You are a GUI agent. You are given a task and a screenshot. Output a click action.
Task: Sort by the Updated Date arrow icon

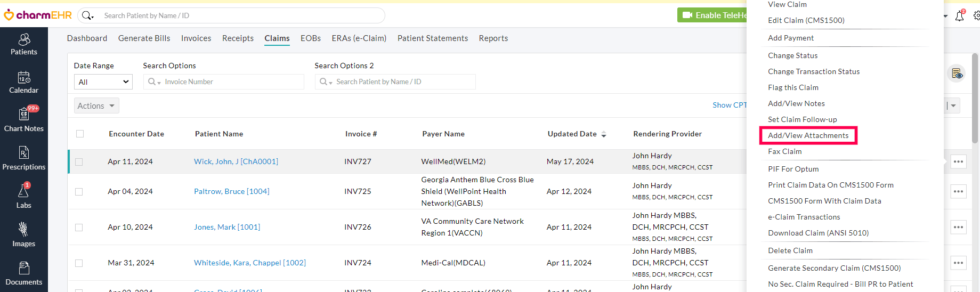pyautogui.click(x=604, y=134)
